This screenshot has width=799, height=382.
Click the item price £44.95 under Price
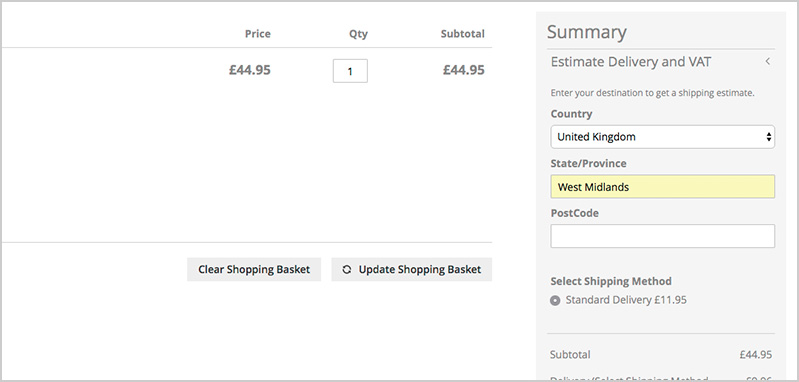point(250,70)
